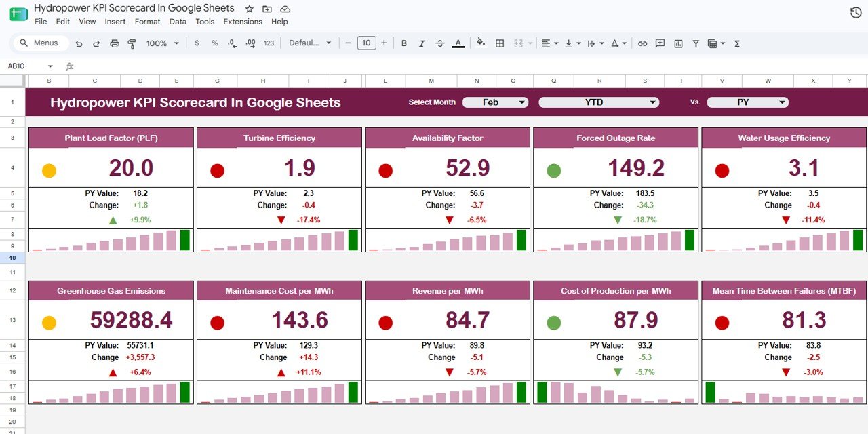868x434 pixels.
Task: Open the name box dropdown arrow
Action: 50,66
